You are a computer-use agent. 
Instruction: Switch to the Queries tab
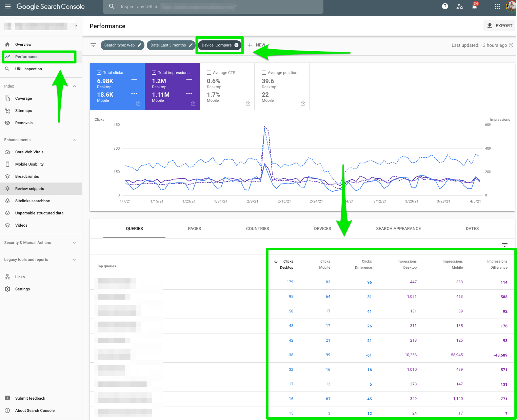coord(134,229)
